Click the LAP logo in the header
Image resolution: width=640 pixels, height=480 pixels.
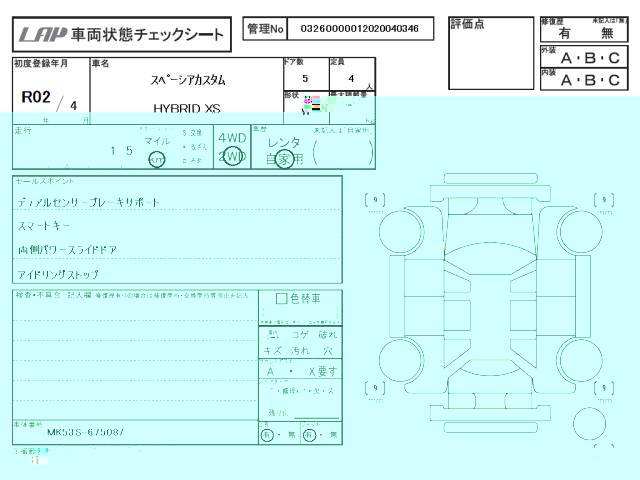[x=43, y=35]
